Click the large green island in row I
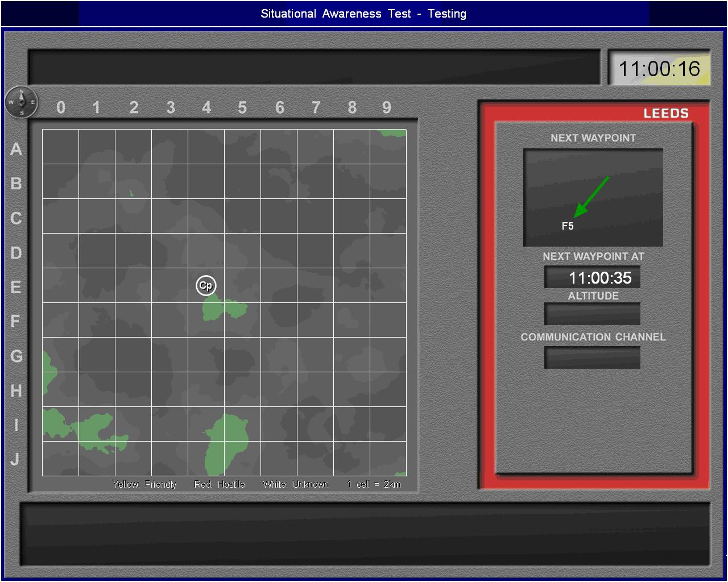728x582 pixels. [x=227, y=443]
